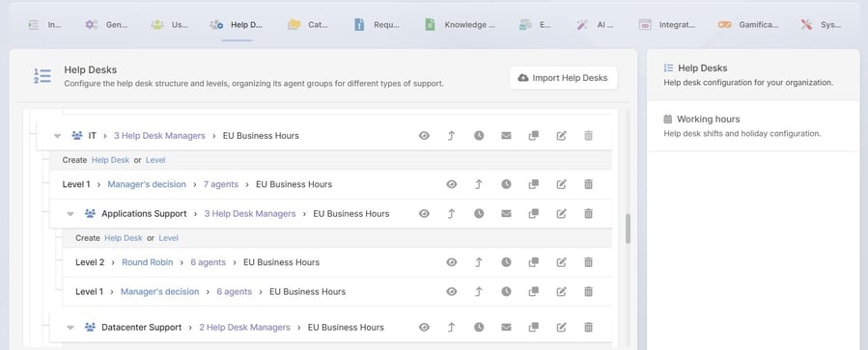This screenshot has height=350, width=868.
Task: Edit Level 1 with 6 agents via pencil icon
Action: (561, 291)
